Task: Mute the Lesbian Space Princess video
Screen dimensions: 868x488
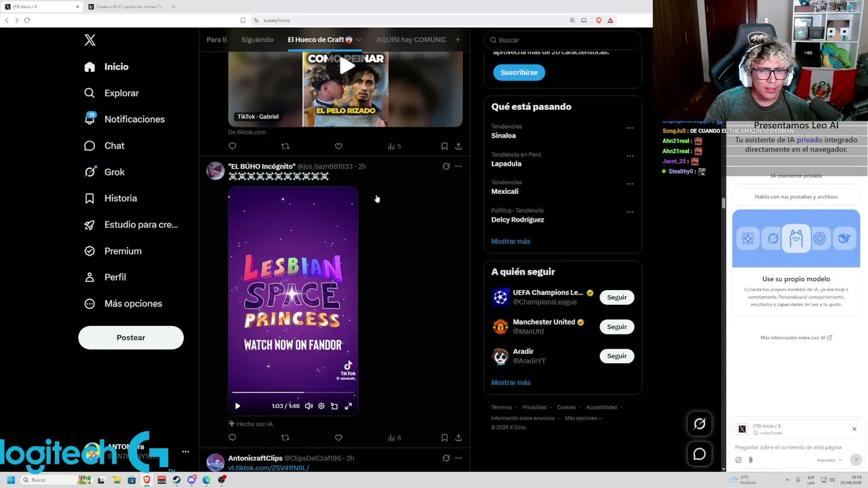Action: [309, 406]
